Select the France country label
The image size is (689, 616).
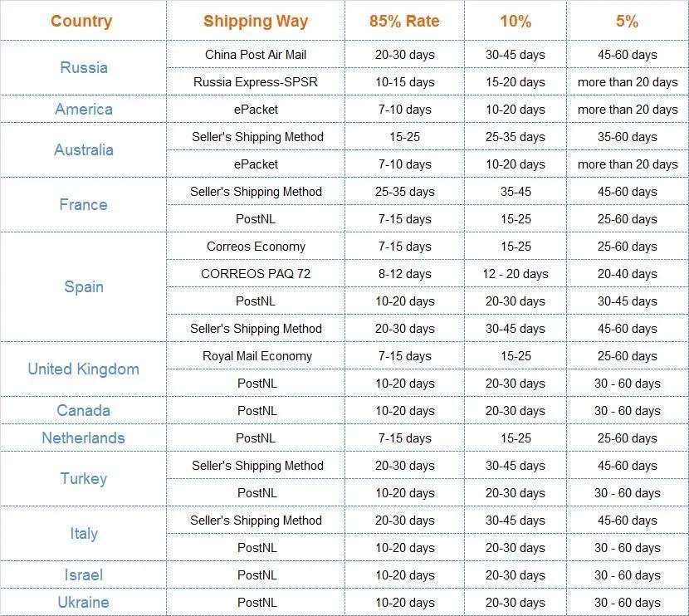[x=84, y=205]
